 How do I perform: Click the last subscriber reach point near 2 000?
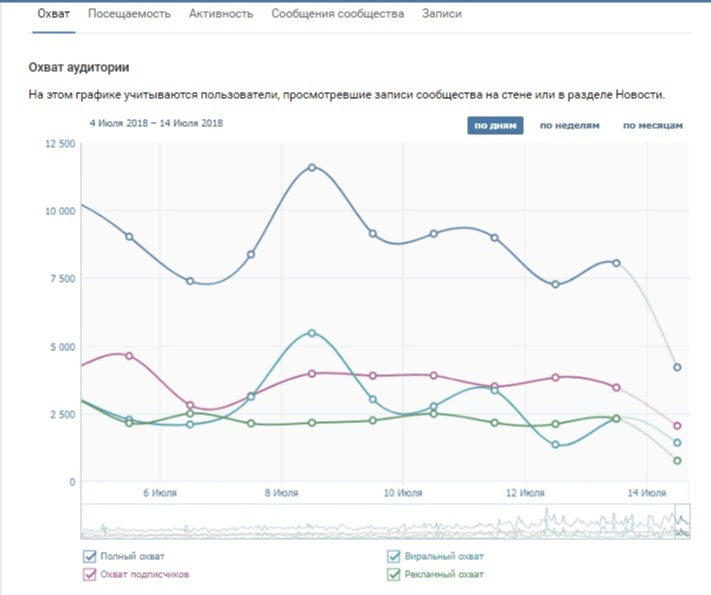tap(677, 426)
